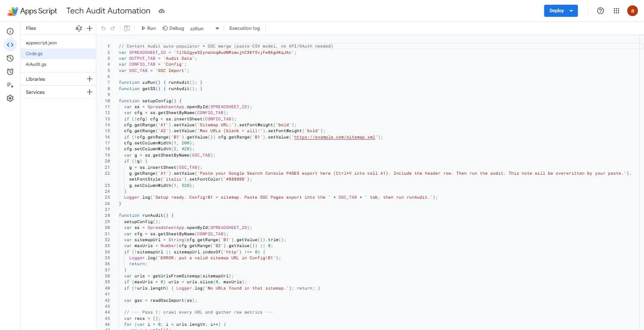Screen dimensions: 644x330
Task: Save project with the disk icon
Action: pyautogui.click(x=127, y=28)
